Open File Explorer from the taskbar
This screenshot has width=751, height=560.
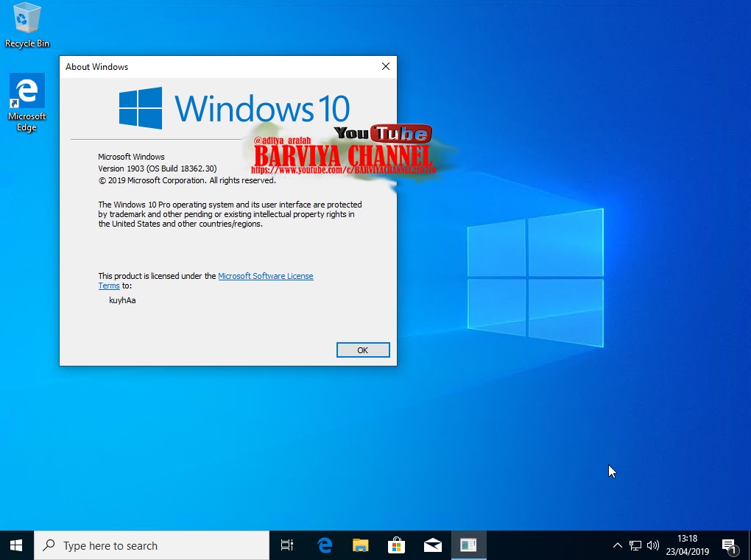360,545
